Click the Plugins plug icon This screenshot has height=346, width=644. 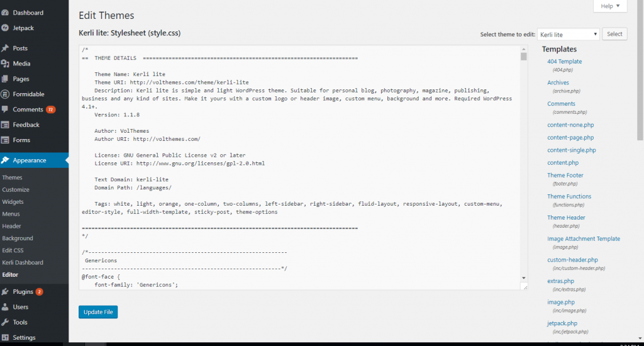pos(5,291)
